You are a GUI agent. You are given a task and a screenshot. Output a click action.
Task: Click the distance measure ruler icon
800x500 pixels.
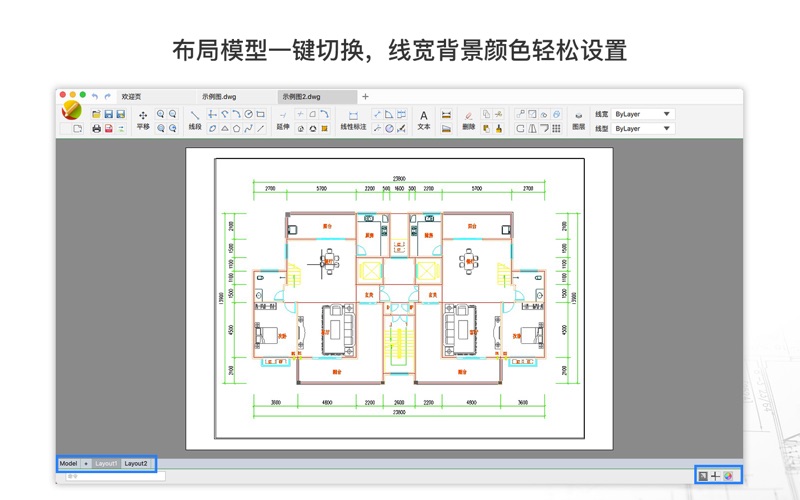tap(446, 114)
